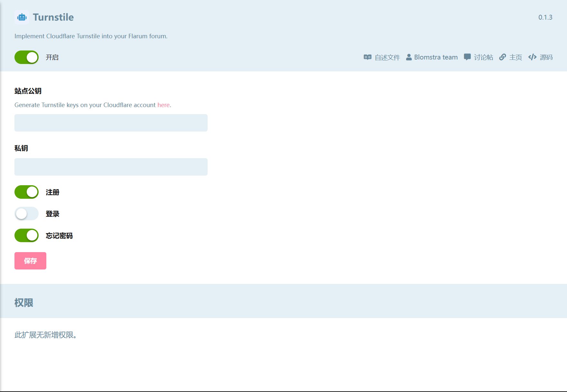
Task: Toggle the 开启 extension switch off
Action: pyautogui.click(x=26, y=57)
